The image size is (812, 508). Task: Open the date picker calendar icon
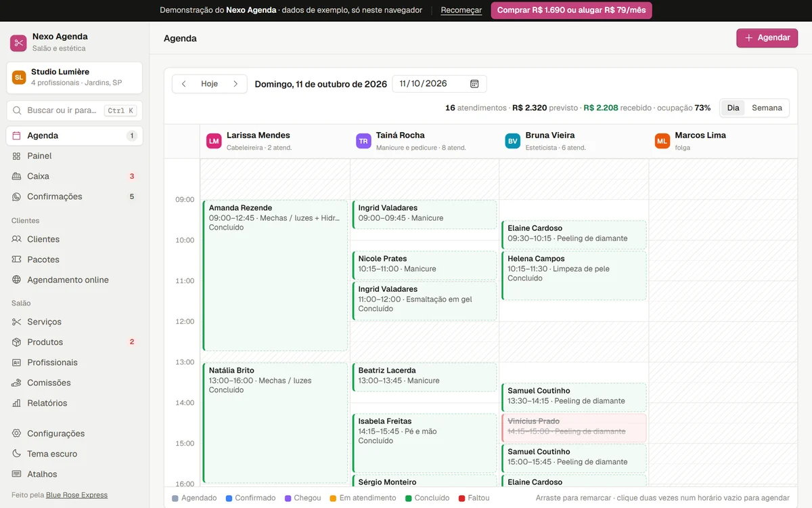(x=474, y=84)
